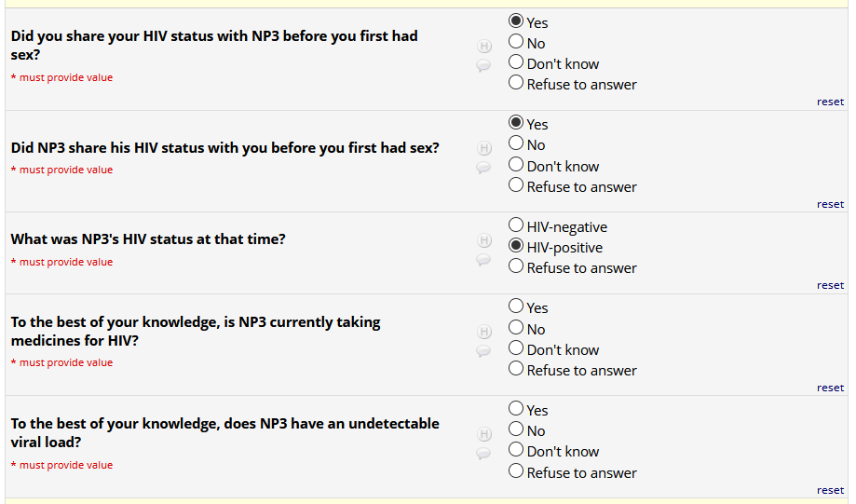
Task: Select 'Don't know' for NP3 sharing his status
Action: point(516,166)
